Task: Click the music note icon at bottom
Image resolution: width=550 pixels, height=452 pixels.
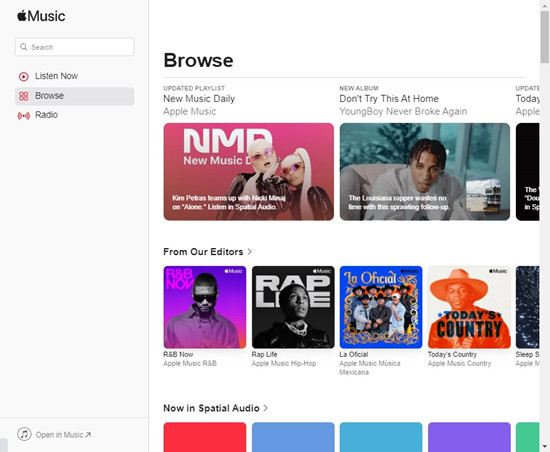Action: tap(24, 434)
